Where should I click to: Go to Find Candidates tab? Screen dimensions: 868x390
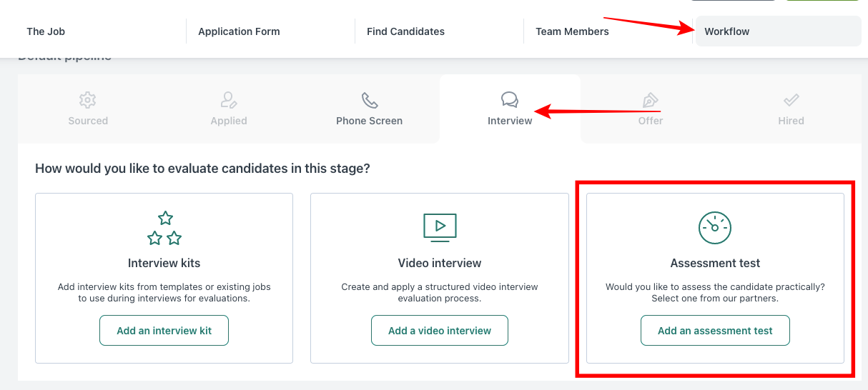(405, 31)
